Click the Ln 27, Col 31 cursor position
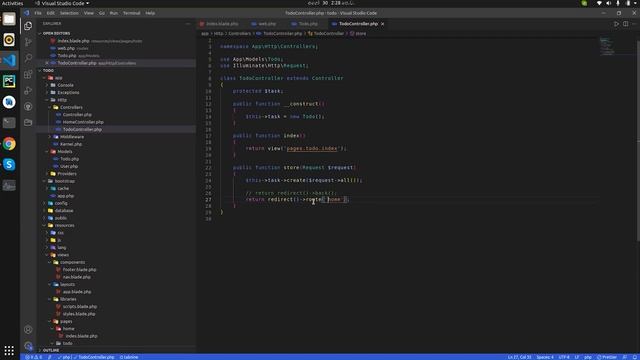 [519, 357]
